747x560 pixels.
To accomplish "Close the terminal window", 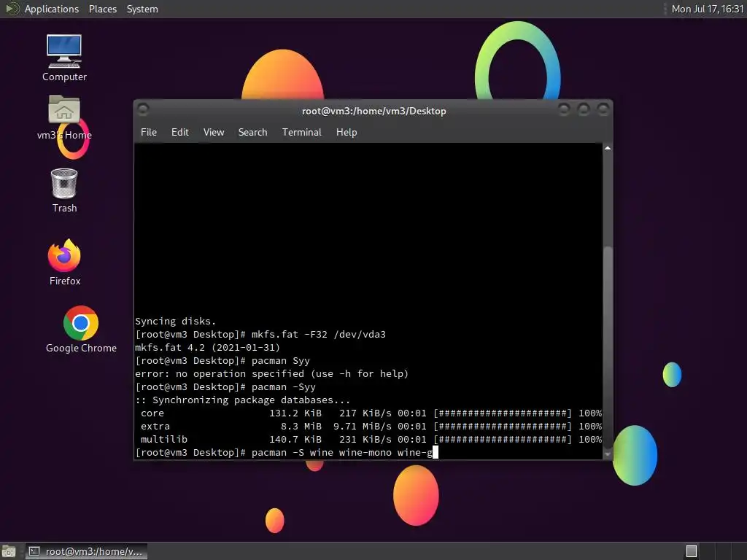I will (x=603, y=109).
